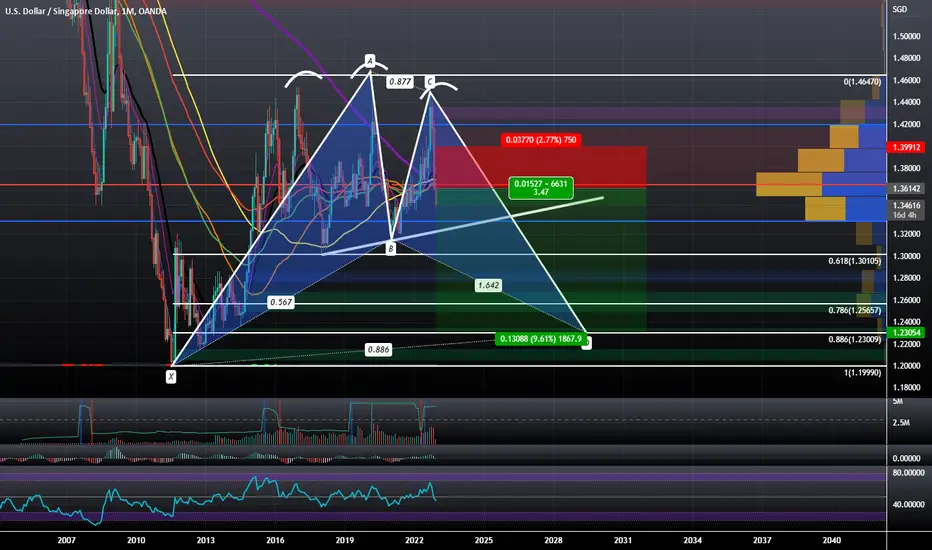This screenshot has width=932, height=550.
Task: Click the 2022 mark on time axis
Action: pos(414,540)
